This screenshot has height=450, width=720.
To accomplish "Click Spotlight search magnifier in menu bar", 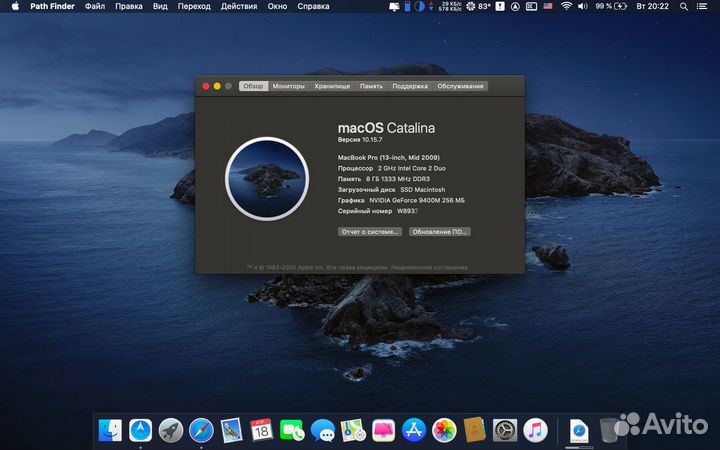I will [x=684, y=6].
